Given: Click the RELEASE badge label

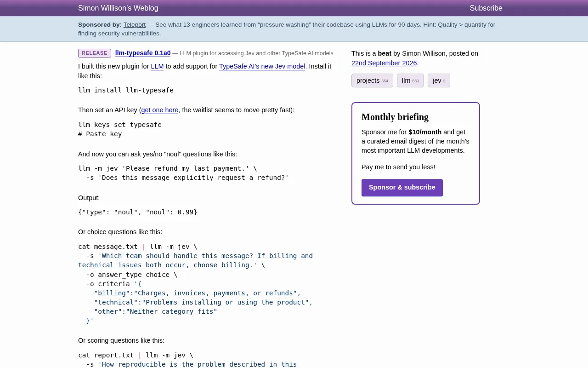Looking at the screenshot, I should pos(95,53).
